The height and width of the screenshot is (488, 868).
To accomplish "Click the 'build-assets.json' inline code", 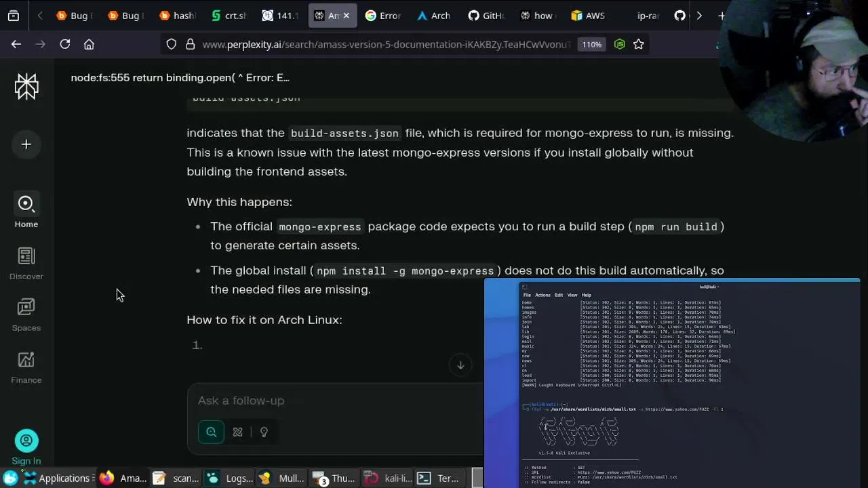I will (344, 134).
